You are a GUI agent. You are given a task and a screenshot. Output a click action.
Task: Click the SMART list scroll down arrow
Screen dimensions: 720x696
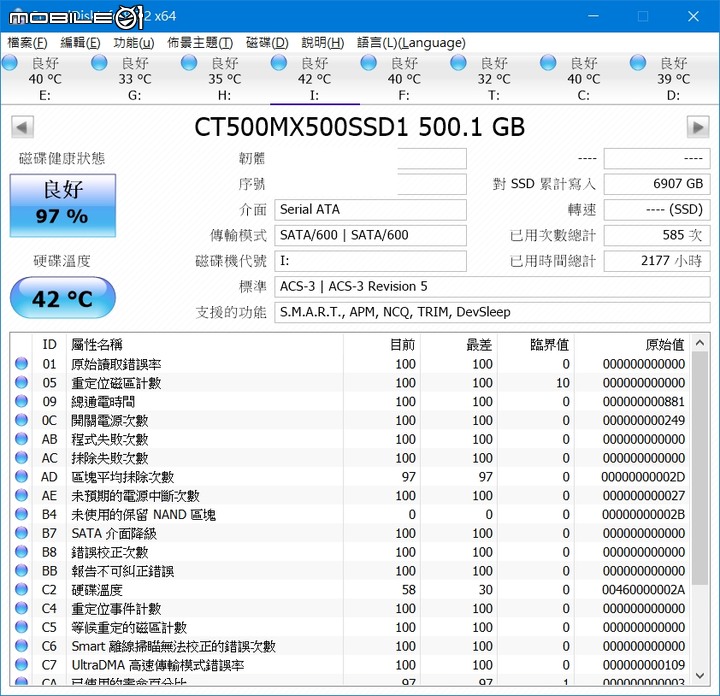(700, 675)
